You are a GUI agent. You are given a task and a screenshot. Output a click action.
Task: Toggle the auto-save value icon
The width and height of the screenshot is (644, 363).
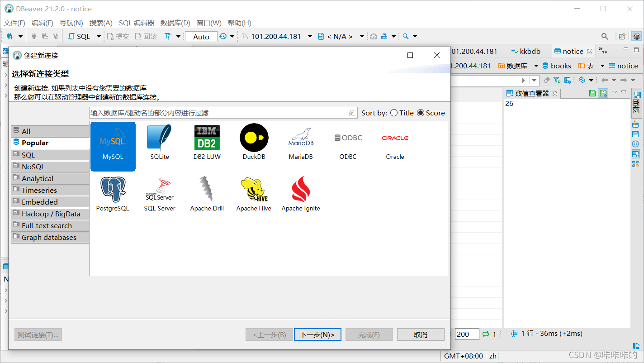(x=603, y=93)
